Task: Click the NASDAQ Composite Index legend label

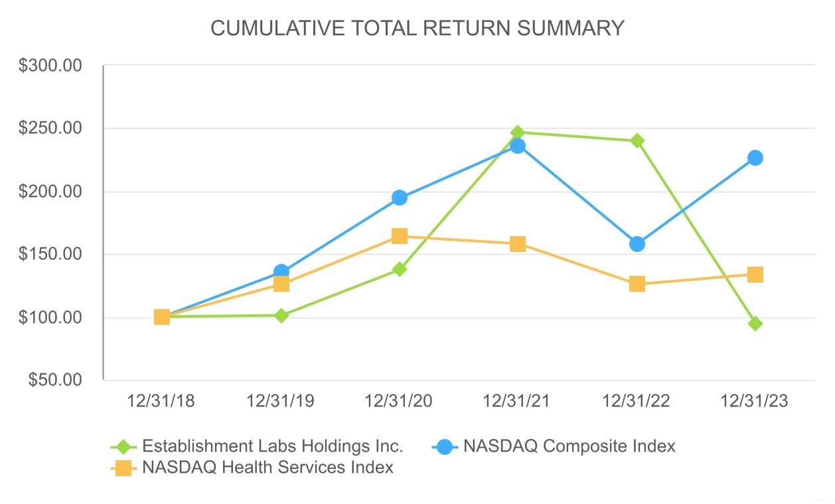Action: (569, 446)
